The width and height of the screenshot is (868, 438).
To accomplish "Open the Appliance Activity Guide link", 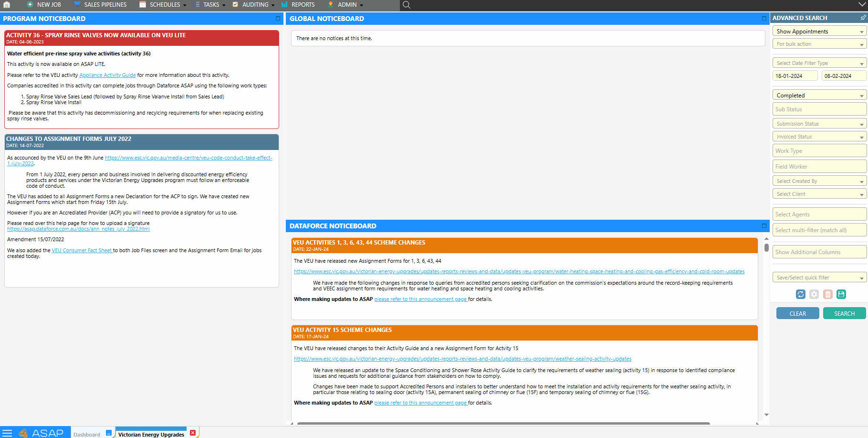I will tap(107, 75).
